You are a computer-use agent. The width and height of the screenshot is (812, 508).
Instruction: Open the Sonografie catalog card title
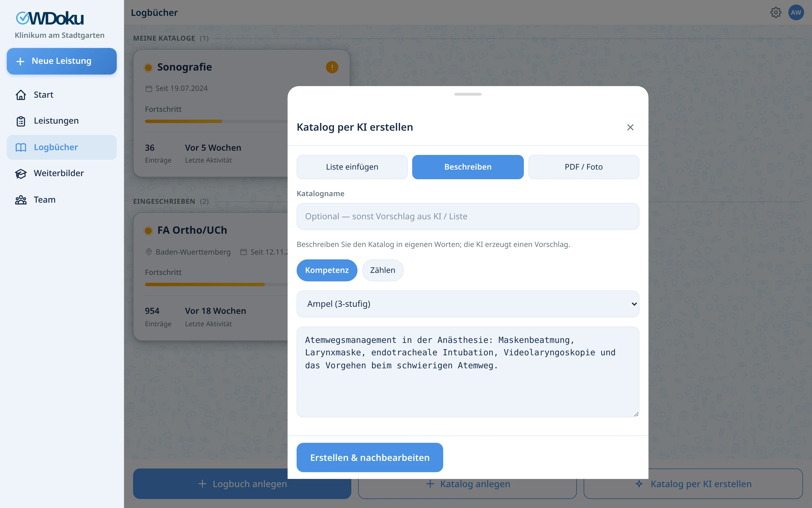(x=185, y=67)
